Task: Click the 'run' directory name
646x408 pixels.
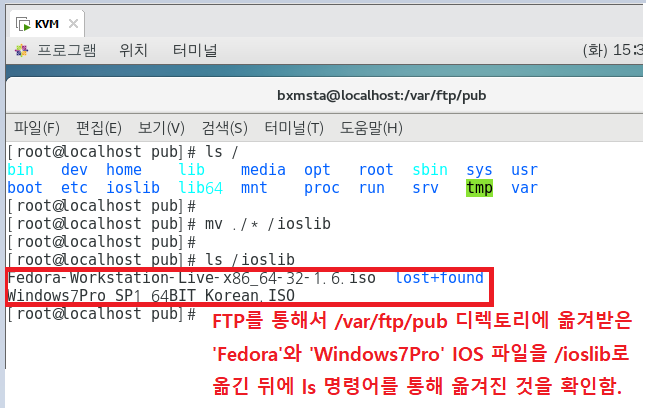Action: [x=372, y=188]
